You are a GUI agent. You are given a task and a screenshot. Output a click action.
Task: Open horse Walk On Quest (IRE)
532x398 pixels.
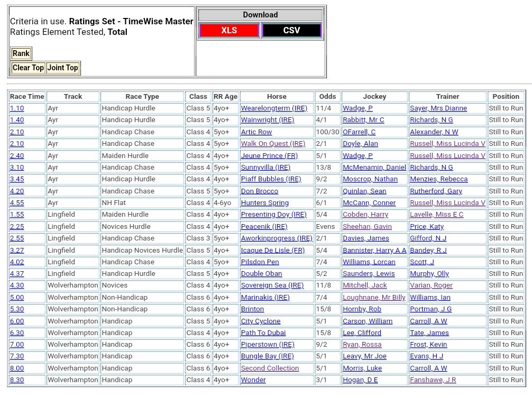(x=273, y=144)
